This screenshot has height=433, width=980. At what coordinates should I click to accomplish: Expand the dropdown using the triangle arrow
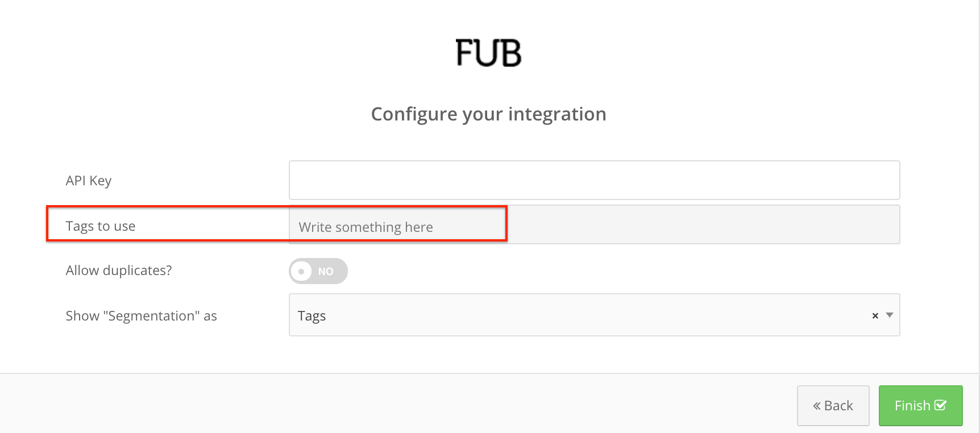tap(890, 315)
